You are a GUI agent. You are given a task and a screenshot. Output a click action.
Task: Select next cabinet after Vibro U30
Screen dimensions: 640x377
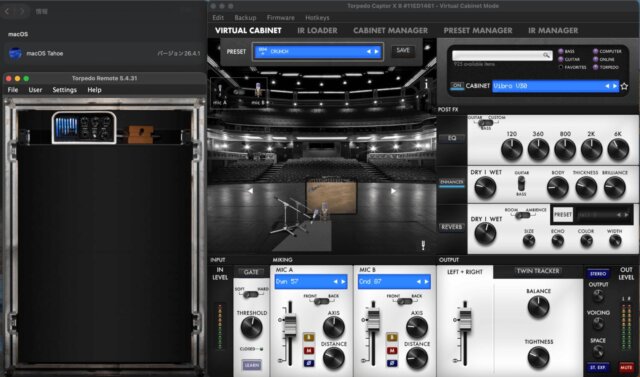click(x=615, y=86)
